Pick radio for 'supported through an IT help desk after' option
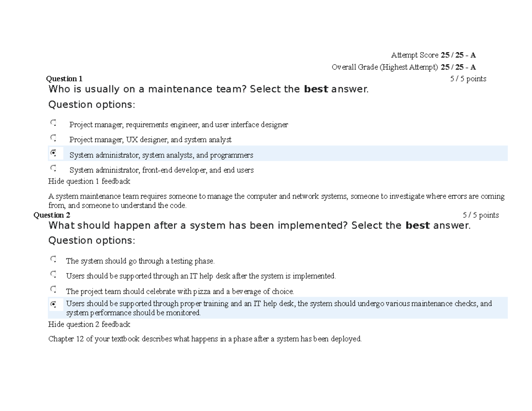This screenshot has height=411, width=532. 53,274
